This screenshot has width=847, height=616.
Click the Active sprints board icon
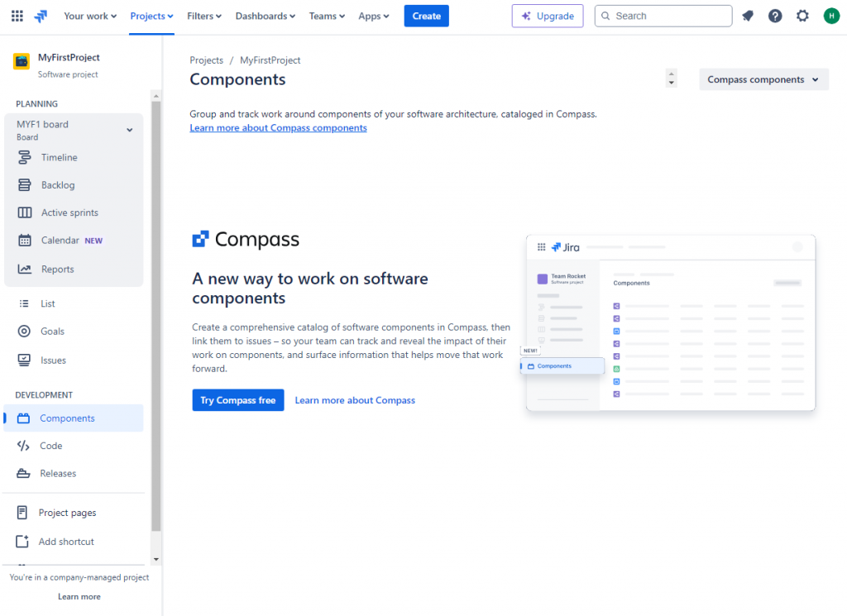click(x=24, y=212)
